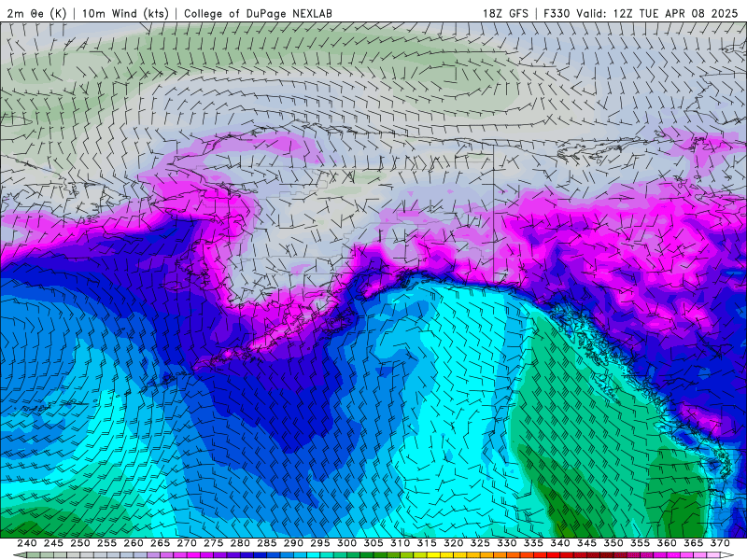Viewport: 747px width, 560px height.
Task: Click the left arrow end of the colorbar
Action: pos(20,555)
